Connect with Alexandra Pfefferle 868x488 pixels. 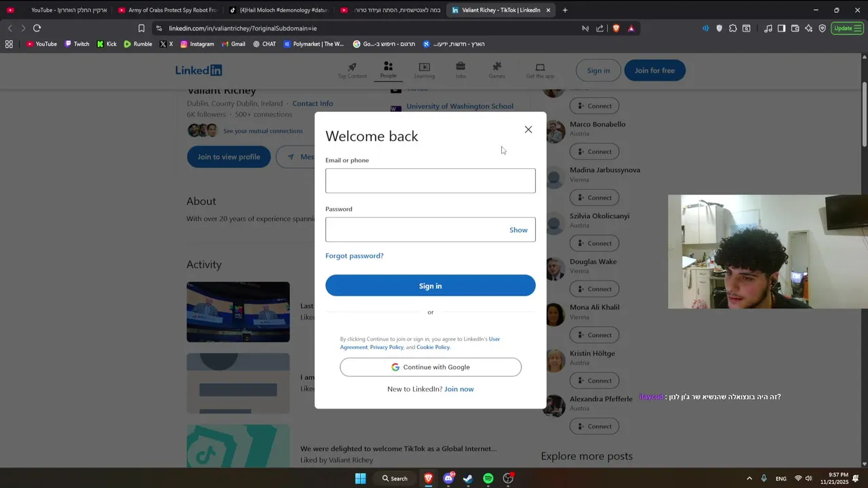[594, 426]
